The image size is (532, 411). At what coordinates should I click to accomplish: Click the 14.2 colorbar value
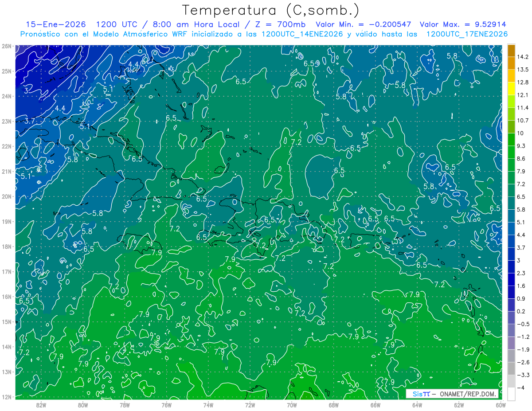click(523, 57)
